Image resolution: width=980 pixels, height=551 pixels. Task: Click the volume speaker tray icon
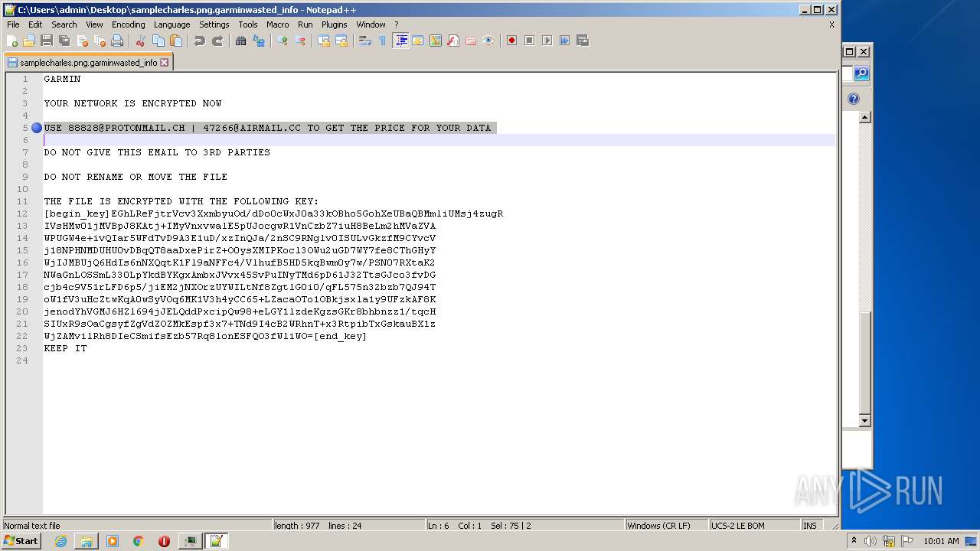pyautogui.click(x=870, y=541)
